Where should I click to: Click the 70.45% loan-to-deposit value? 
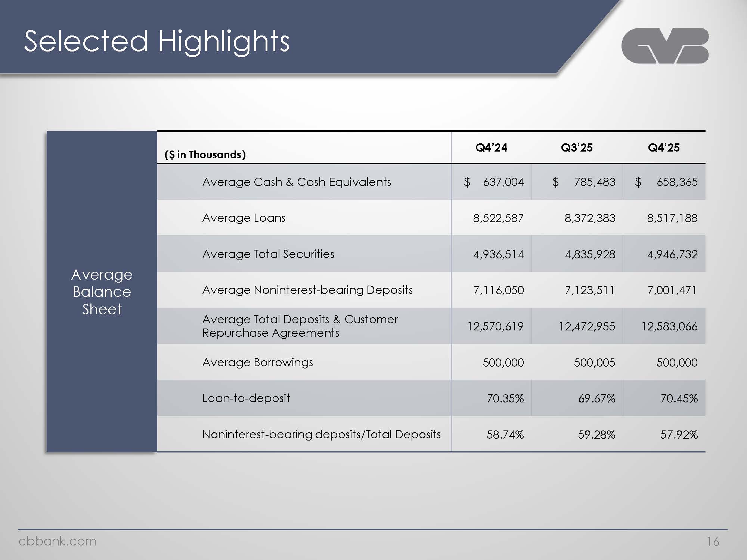point(679,398)
